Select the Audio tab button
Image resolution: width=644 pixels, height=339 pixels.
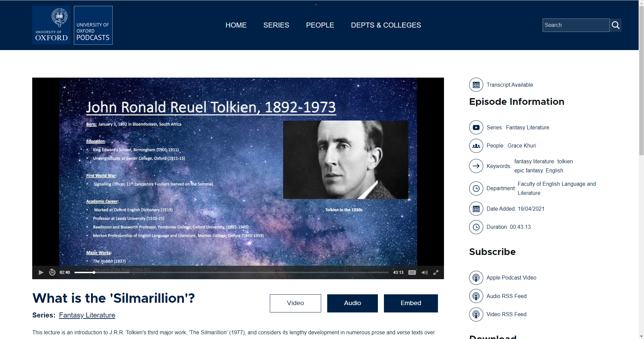(352, 303)
